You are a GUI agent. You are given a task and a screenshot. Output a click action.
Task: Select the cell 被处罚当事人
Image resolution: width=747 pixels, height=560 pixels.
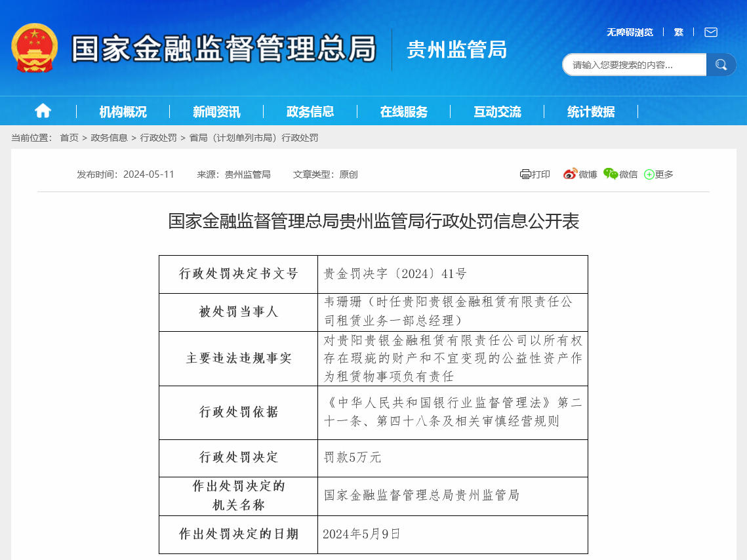(x=238, y=312)
